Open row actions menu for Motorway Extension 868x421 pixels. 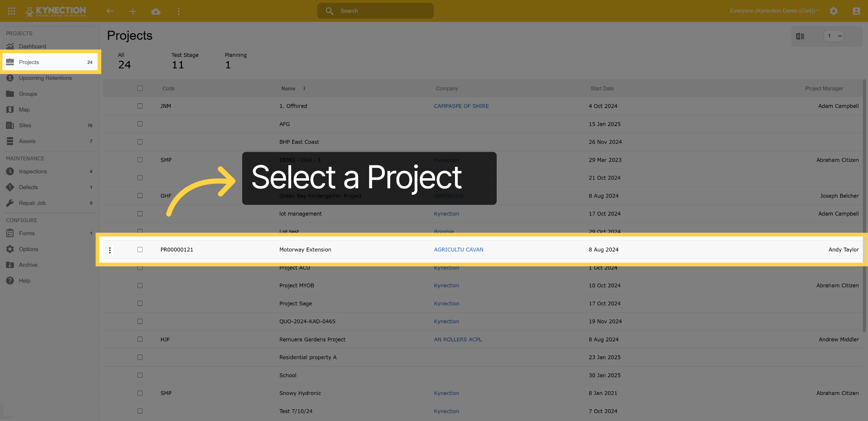(x=110, y=250)
